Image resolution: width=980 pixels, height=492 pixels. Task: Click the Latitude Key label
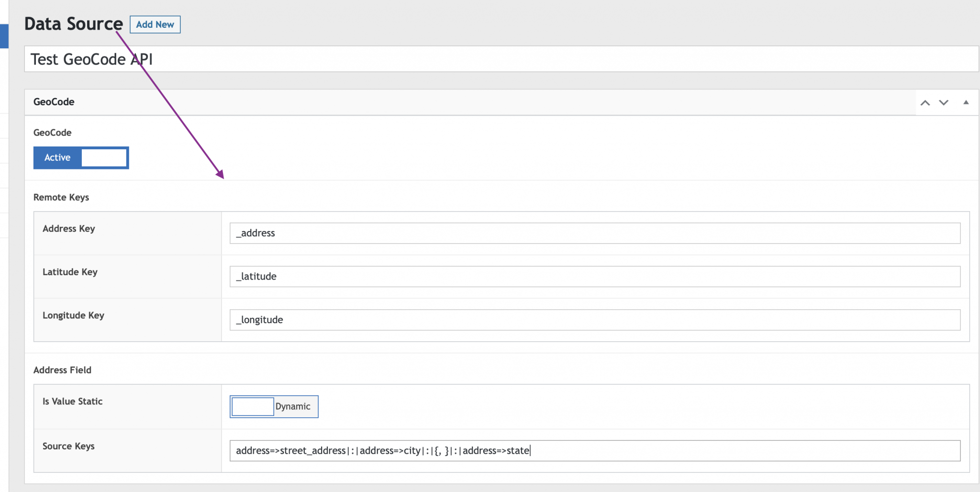pyautogui.click(x=70, y=272)
